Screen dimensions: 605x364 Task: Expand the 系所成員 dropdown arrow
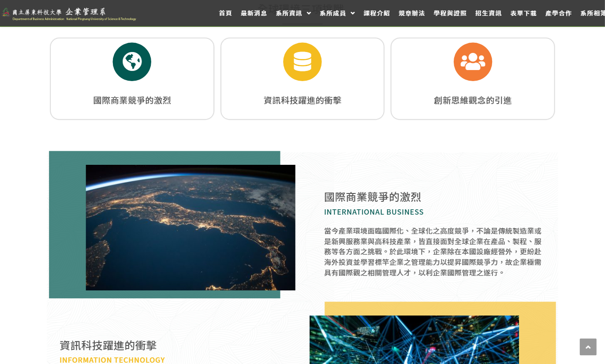pos(352,13)
